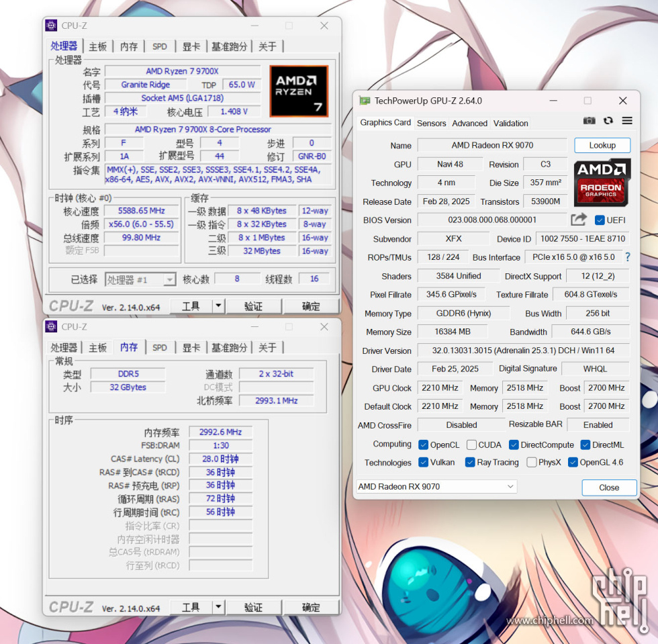The image size is (658, 644).
Task: Open GPU selector AMD Radeon RX 9070 dropdown
Action: [436, 487]
